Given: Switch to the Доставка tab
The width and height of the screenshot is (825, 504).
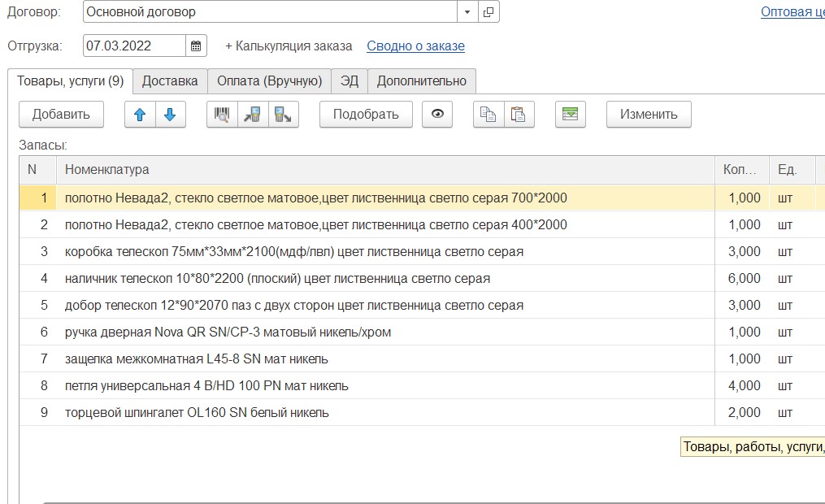Looking at the screenshot, I should coord(170,81).
